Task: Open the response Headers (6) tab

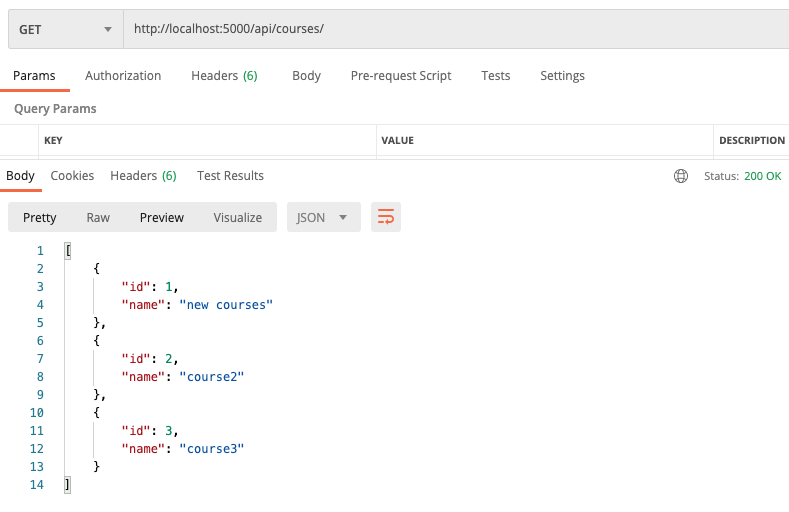Action: (x=143, y=176)
